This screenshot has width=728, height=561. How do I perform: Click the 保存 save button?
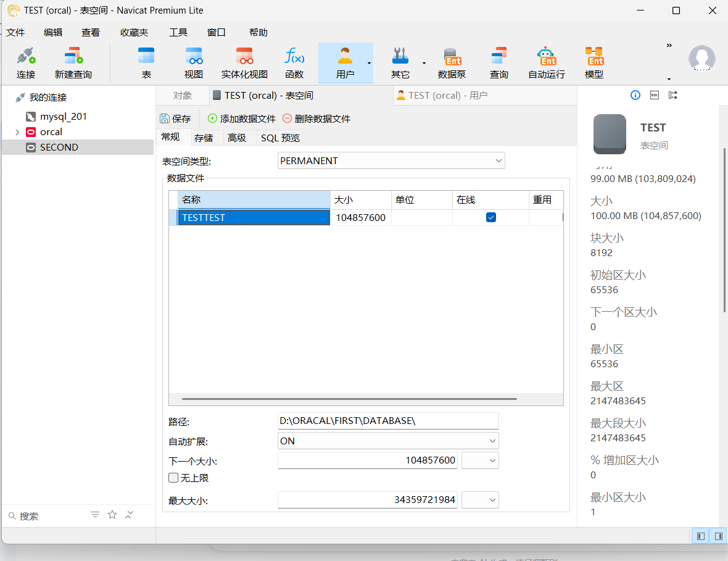(175, 119)
